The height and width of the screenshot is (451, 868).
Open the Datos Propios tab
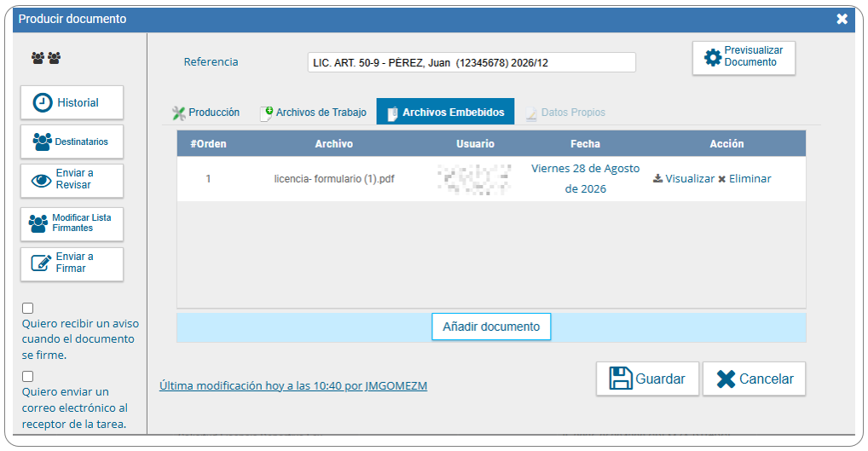[x=565, y=113]
